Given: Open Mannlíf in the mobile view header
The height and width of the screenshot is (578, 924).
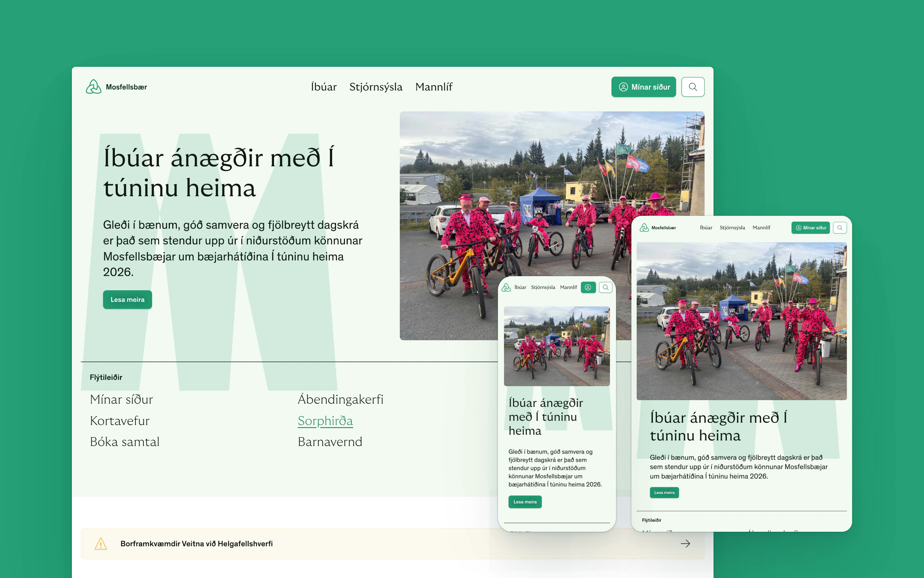Looking at the screenshot, I should [x=568, y=287].
